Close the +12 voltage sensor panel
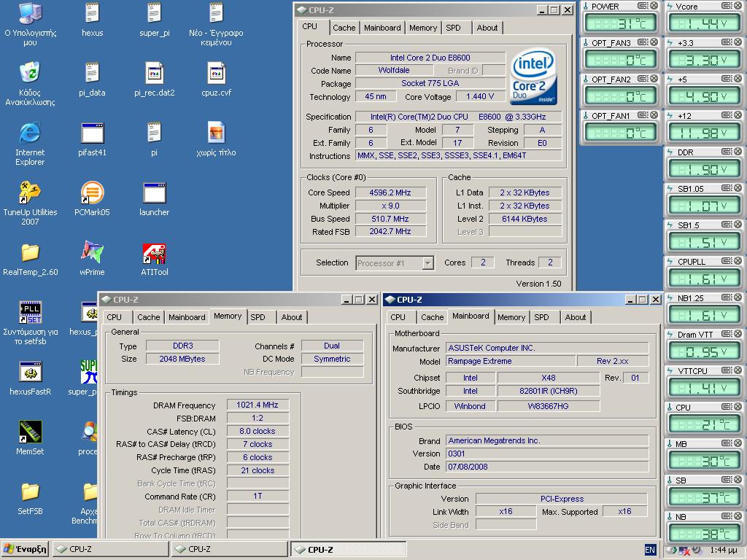Viewport: 747px width, 560px height. point(738,114)
